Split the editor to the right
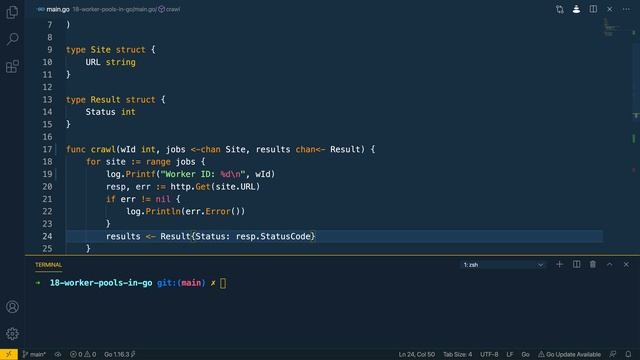This screenshot has height=360, width=640. coord(593,9)
